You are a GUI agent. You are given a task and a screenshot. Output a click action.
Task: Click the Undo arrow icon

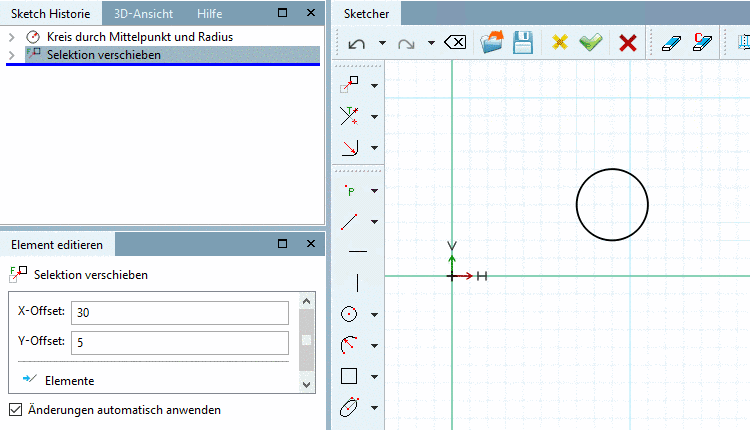356,44
